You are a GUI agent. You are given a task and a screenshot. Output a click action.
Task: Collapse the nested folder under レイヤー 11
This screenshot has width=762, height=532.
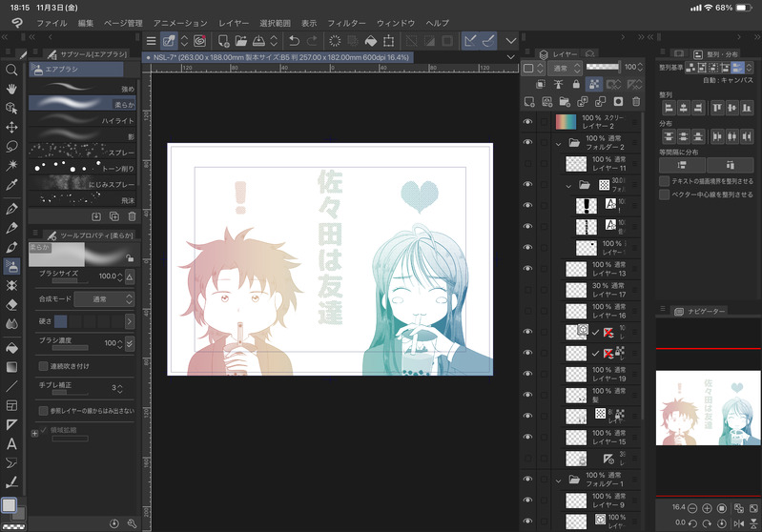coord(568,186)
